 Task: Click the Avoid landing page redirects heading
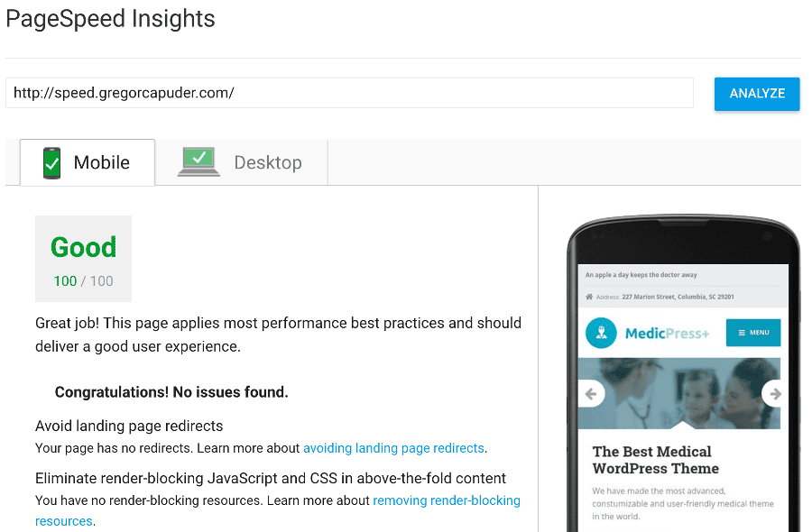[129, 426]
